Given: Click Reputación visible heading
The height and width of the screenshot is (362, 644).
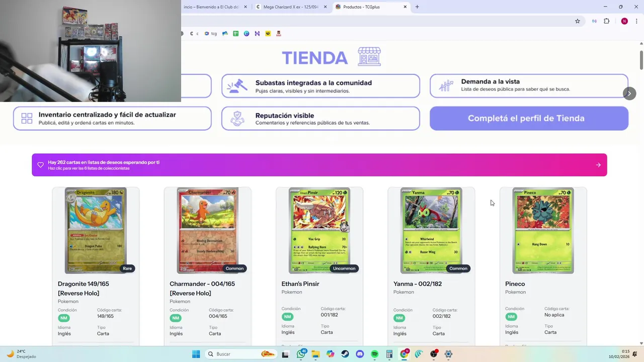Looking at the screenshot, I should 284,116.
